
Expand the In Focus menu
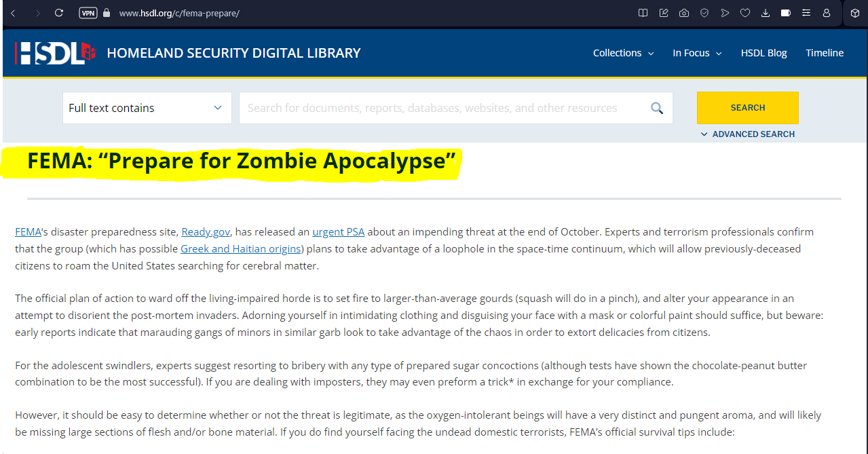(x=697, y=53)
